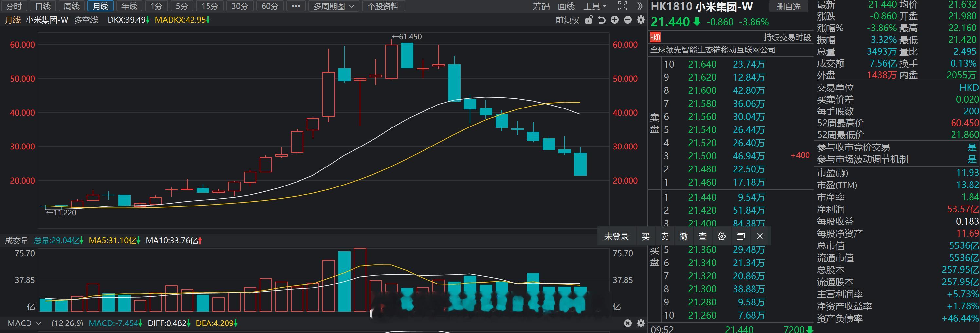This screenshot has width=980, height=333.
Task: Click the MADKX:42.95 indicator value
Action: click(x=183, y=20)
